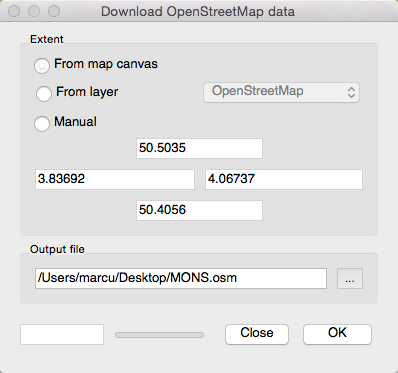This screenshot has height=373, width=398.
Task: Click the west longitude field 3.83692
Action: (x=115, y=179)
